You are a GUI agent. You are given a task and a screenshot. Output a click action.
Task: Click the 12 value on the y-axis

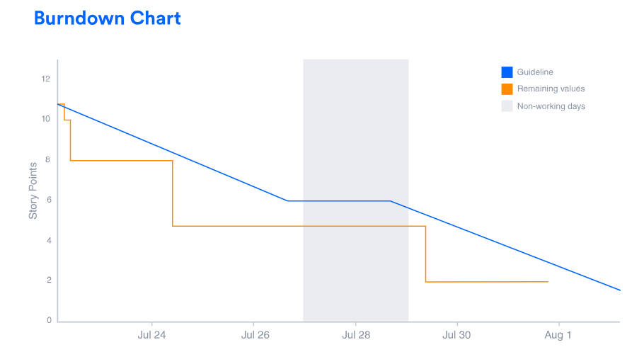[x=46, y=79]
